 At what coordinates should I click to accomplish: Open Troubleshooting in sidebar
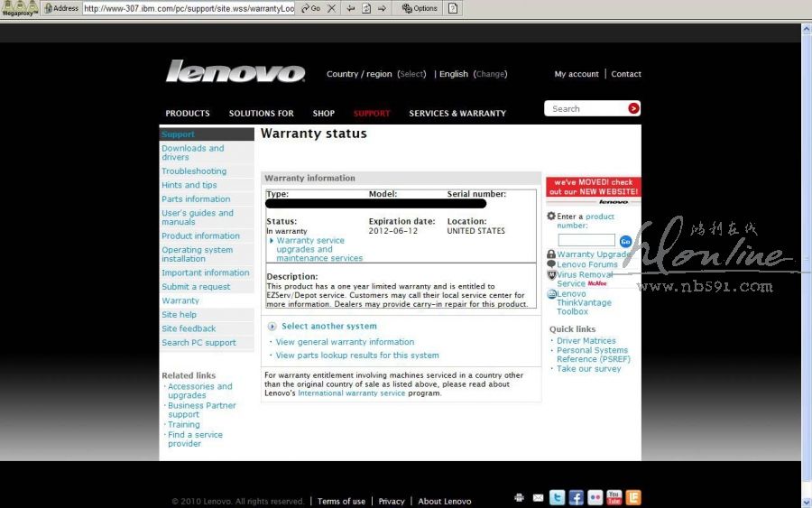click(194, 171)
